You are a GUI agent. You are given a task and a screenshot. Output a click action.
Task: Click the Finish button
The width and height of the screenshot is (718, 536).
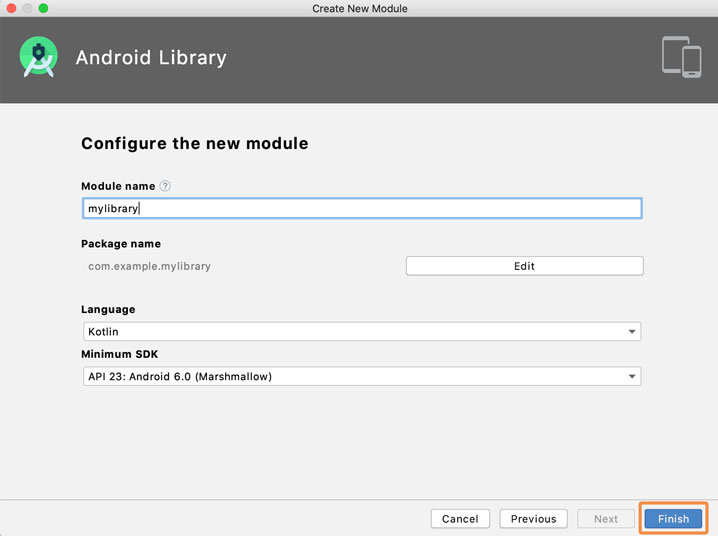click(673, 519)
